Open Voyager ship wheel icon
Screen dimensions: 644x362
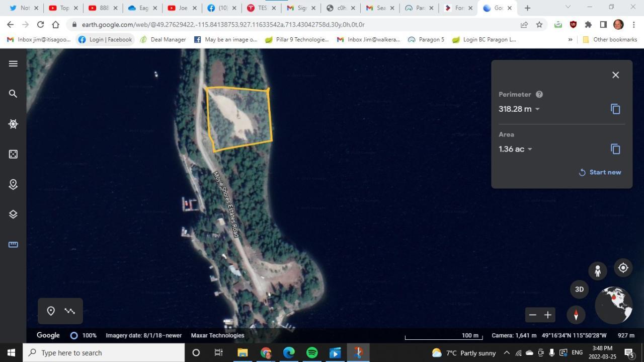tap(13, 124)
